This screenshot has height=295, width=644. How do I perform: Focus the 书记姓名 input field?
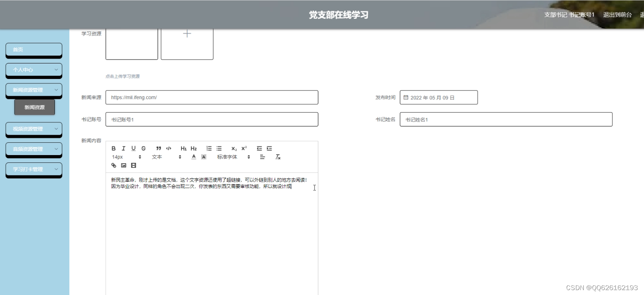point(506,119)
